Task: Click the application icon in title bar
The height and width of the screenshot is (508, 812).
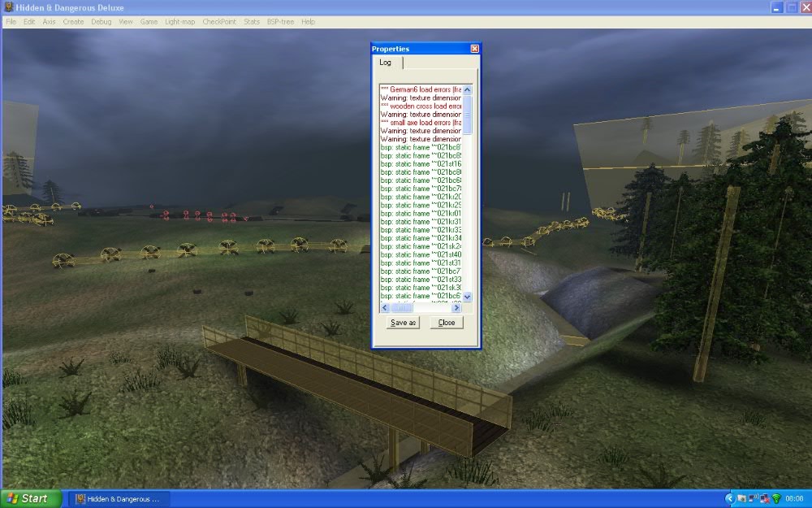Action: point(8,7)
